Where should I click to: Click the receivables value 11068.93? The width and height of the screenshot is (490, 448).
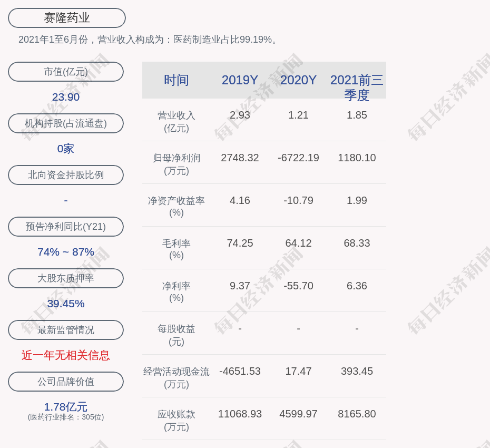[x=240, y=414]
